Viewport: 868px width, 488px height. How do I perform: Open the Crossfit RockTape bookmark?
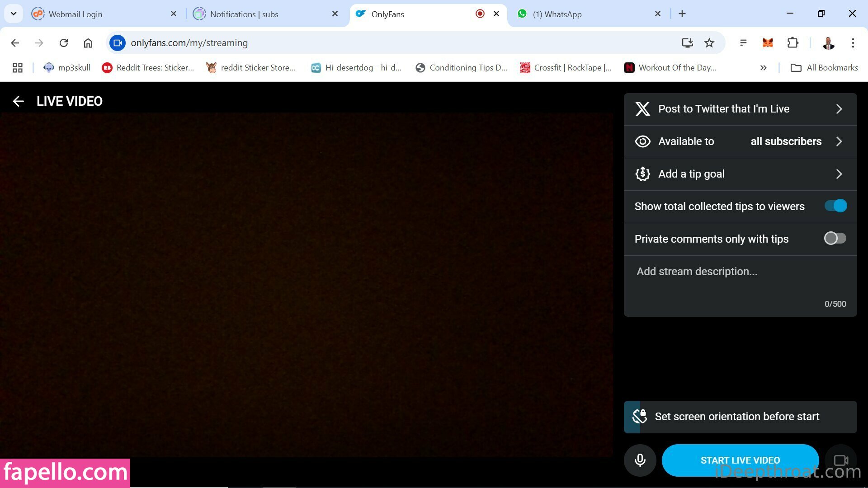(x=566, y=68)
